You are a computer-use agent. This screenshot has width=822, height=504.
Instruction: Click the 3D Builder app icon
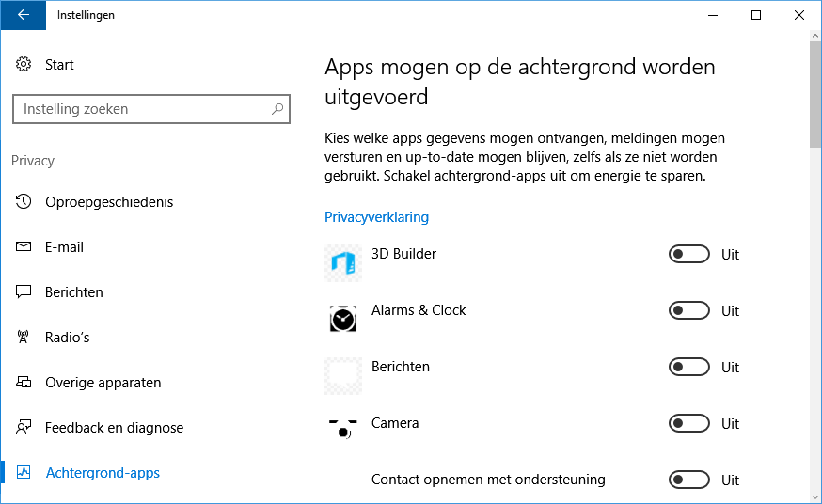[343, 263]
